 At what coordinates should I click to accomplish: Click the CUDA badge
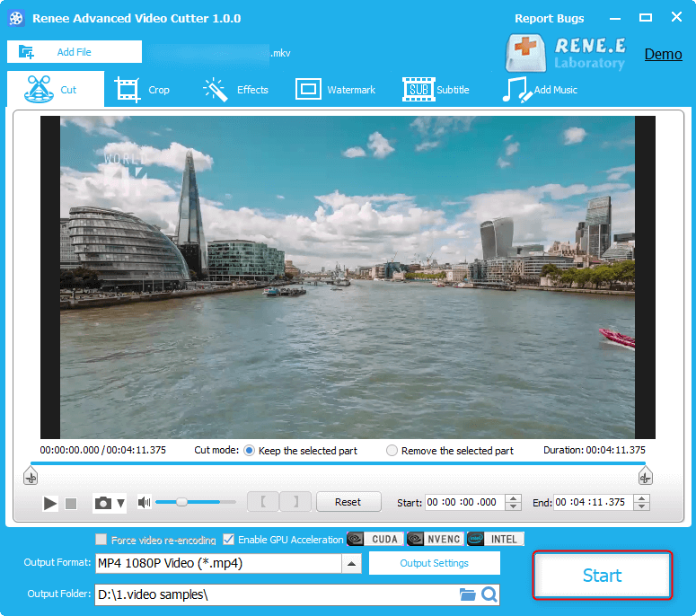375,539
